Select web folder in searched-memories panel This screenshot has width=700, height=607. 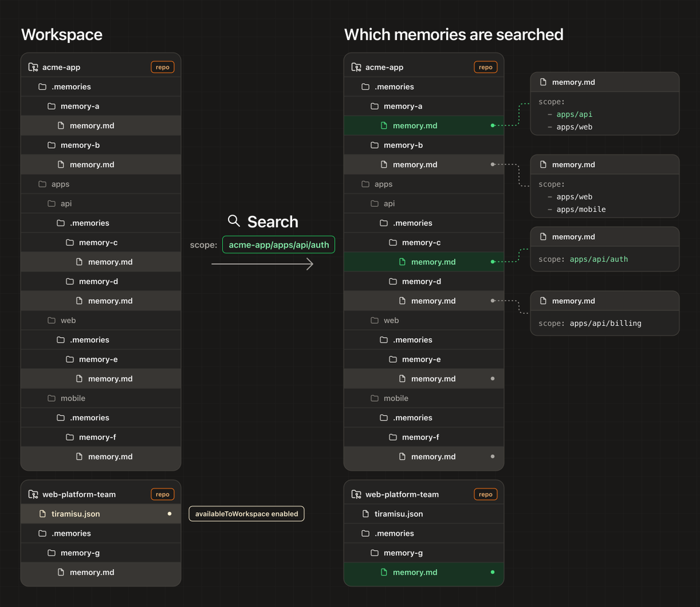pyautogui.click(x=424, y=320)
